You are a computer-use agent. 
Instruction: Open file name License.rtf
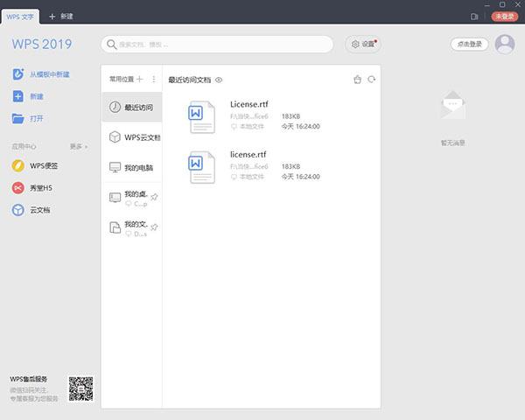(249, 104)
